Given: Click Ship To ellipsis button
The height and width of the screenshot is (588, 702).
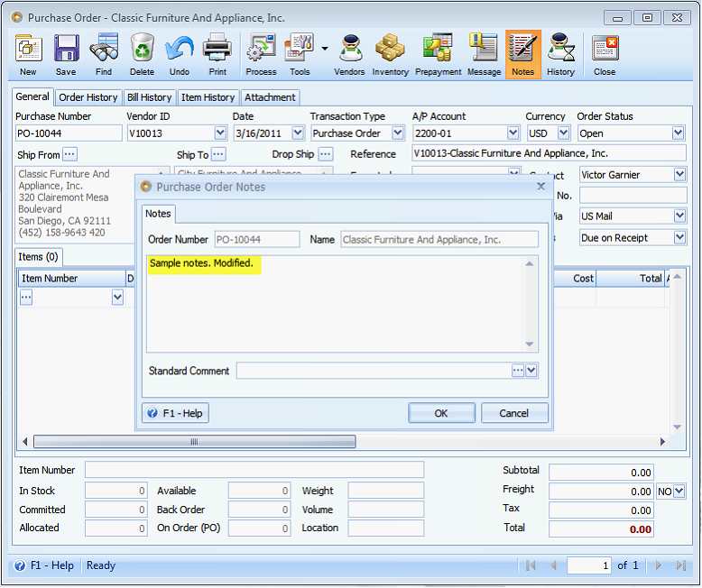Looking at the screenshot, I should click(x=218, y=154).
